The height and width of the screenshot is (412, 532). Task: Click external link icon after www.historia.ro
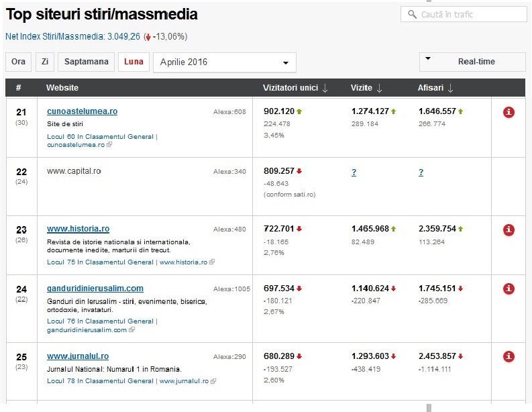point(212,262)
